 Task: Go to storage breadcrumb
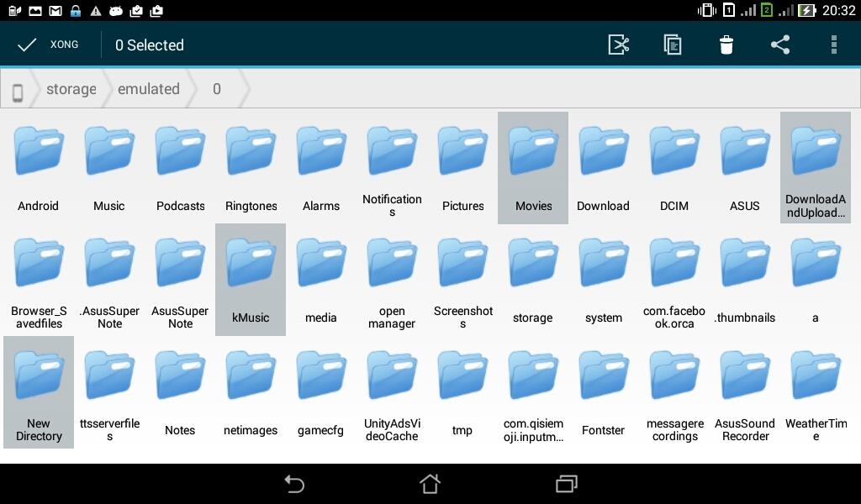coord(71,89)
